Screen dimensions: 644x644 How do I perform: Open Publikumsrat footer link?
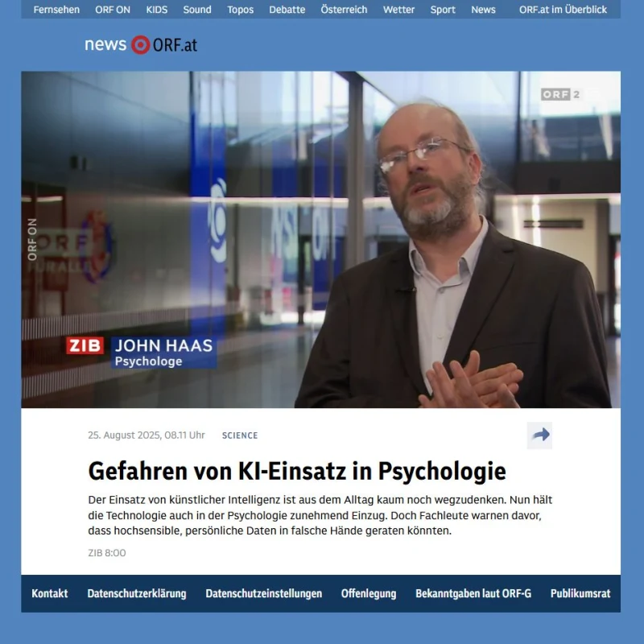click(x=580, y=593)
